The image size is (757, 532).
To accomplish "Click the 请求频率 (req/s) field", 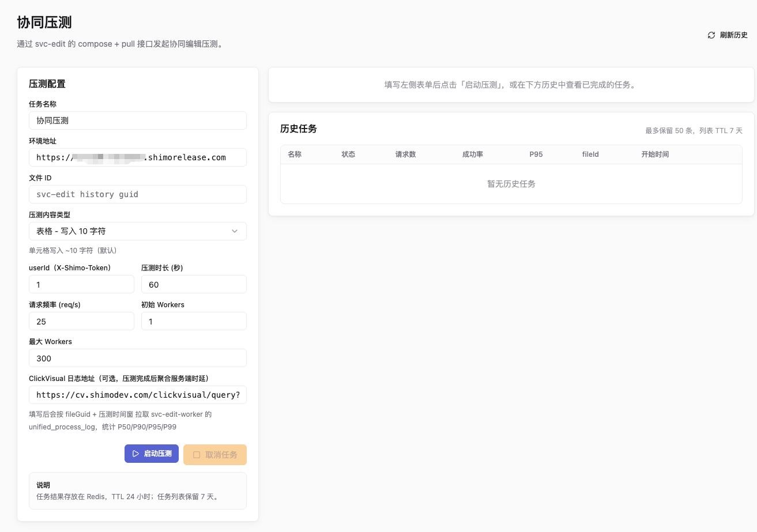I will [81, 321].
